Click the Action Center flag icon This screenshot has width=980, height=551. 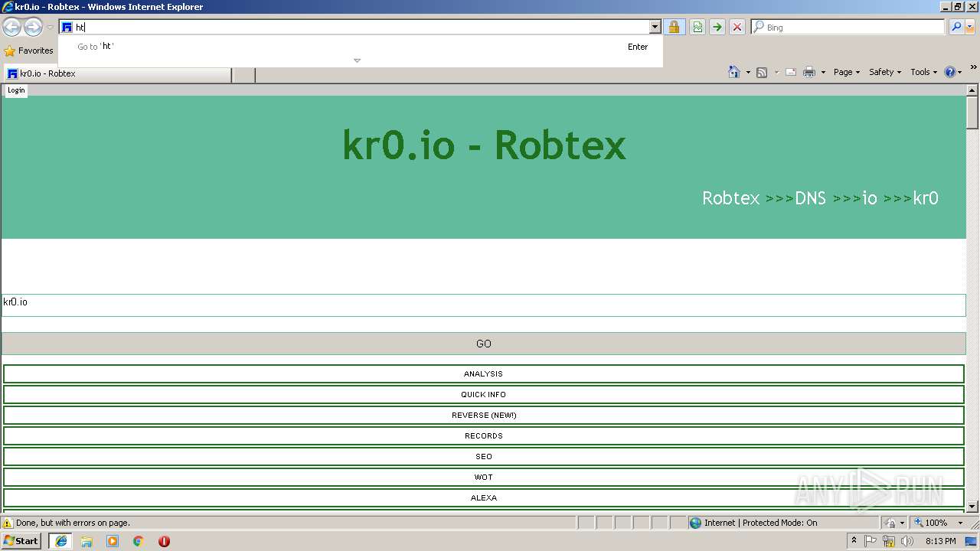click(x=871, y=541)
